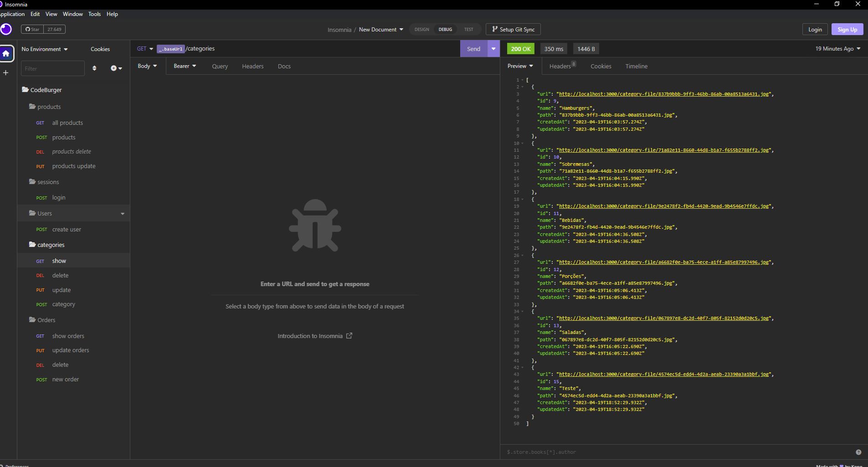Image resolution: width=868 pixels, height=467 pixels.
Task: Switch to the Query tab
Action: click(220, 66)
